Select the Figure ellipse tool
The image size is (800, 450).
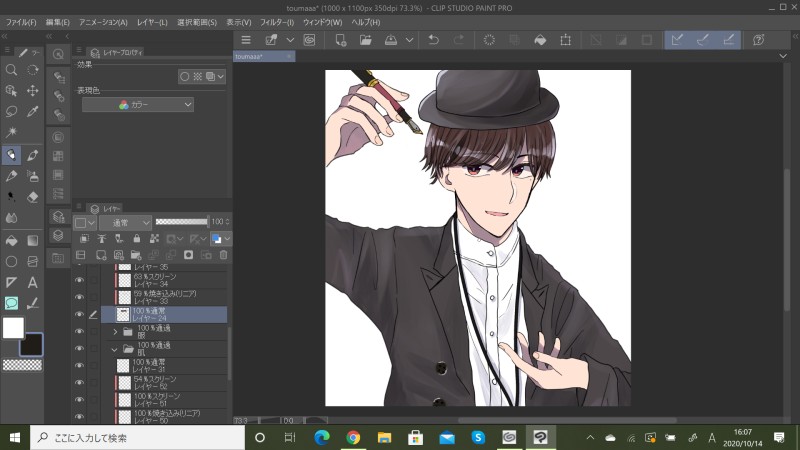pos(11,261)
